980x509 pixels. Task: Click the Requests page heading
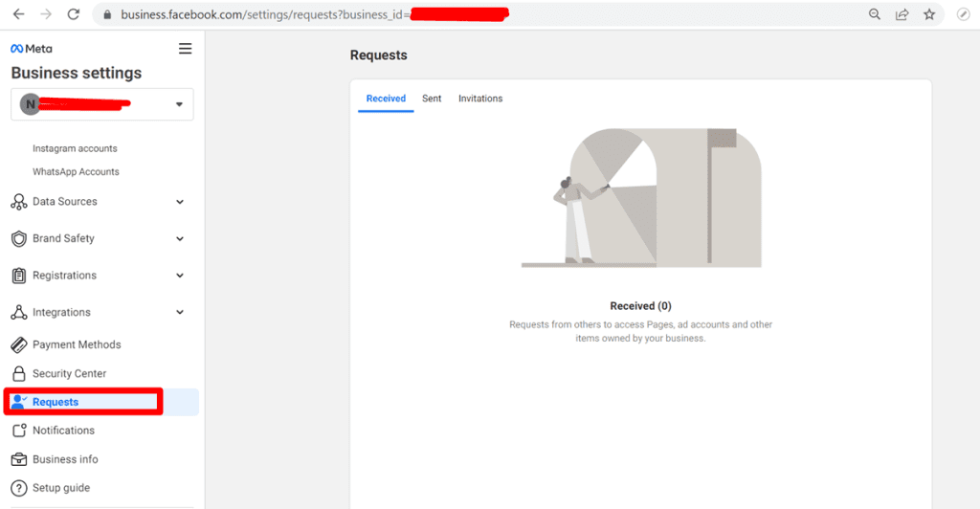pos(379,55)
